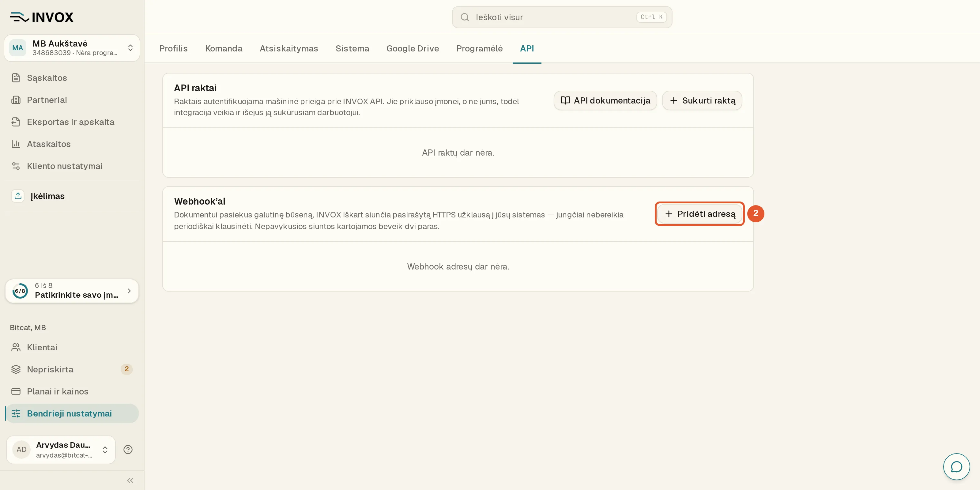
Task: Go to Partneriai in sidebar
Action: (x=72, y=100)
